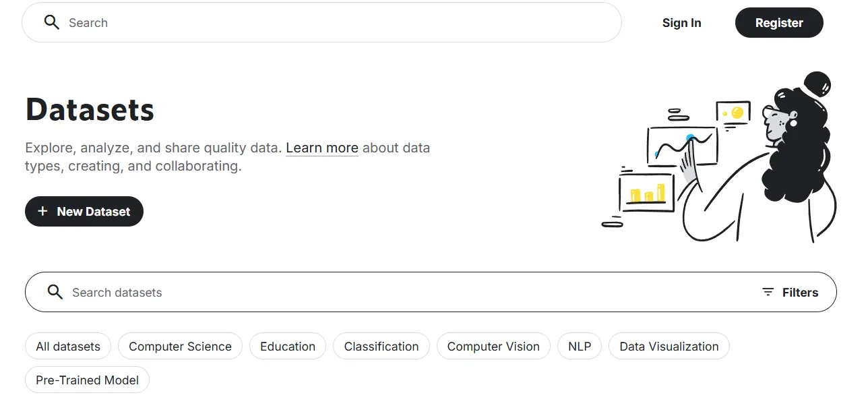Image resolution: width=868 pixels, height=414 pixels.
Task: Click the yellow bar chart in illustration
Action: (x=646, y=193)
